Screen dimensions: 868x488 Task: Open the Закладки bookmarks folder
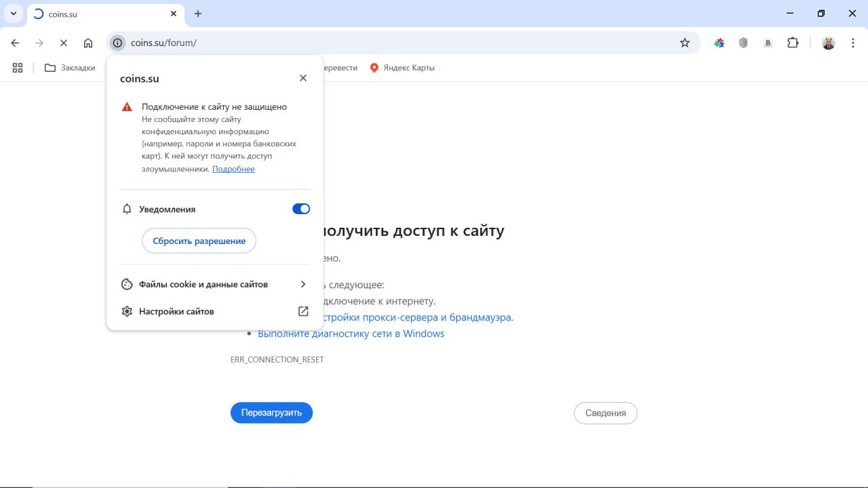70,68
